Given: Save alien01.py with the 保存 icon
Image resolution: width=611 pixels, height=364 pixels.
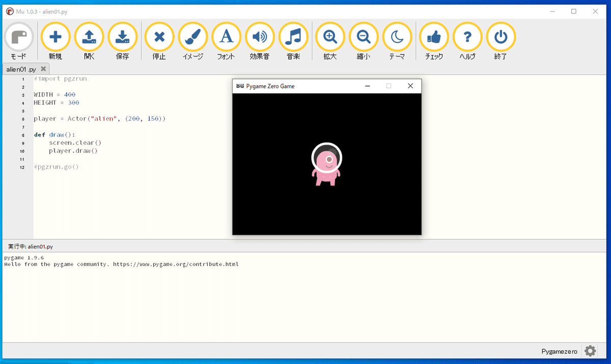Looking at the screenshot, I should point(123,36).
